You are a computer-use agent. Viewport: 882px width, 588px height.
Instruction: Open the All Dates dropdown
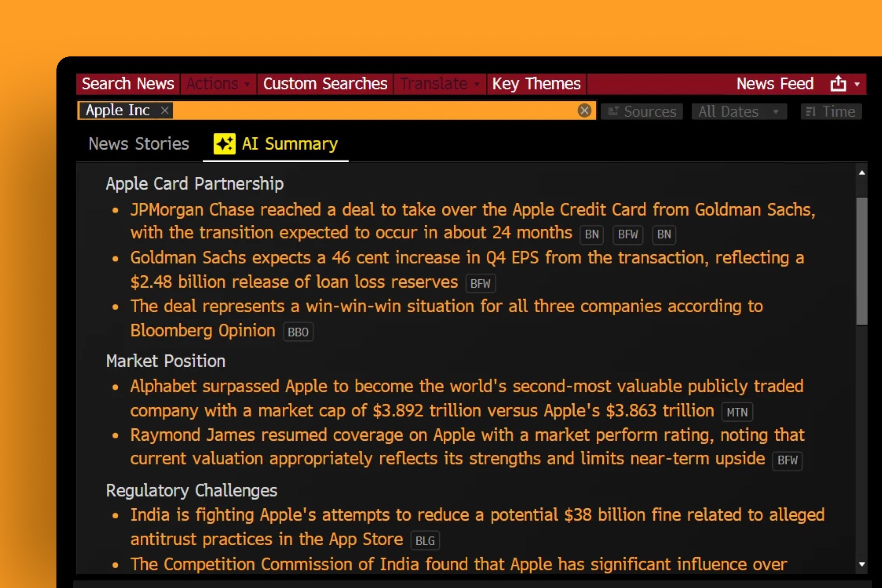pos(739,112)
